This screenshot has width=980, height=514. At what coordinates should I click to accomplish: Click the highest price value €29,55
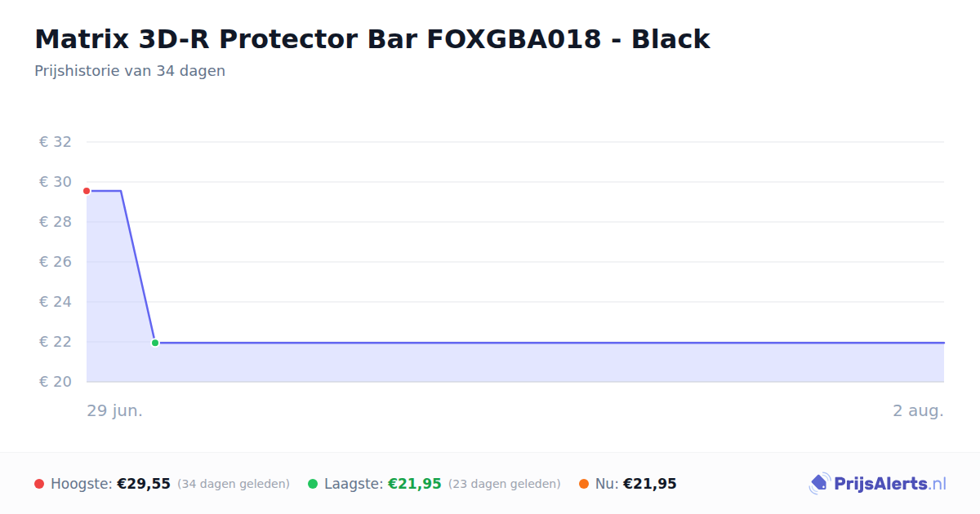click(x=144, y=484)
